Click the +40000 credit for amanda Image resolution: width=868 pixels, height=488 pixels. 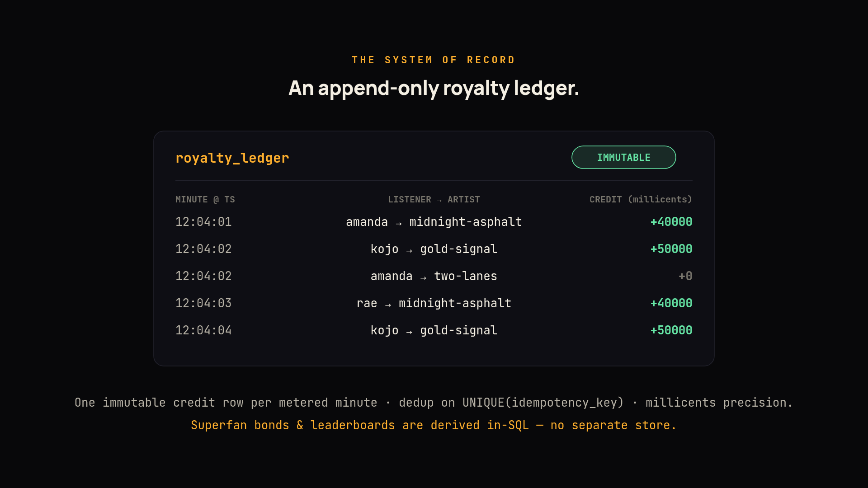pyautogui.click(x=671, y=222)
